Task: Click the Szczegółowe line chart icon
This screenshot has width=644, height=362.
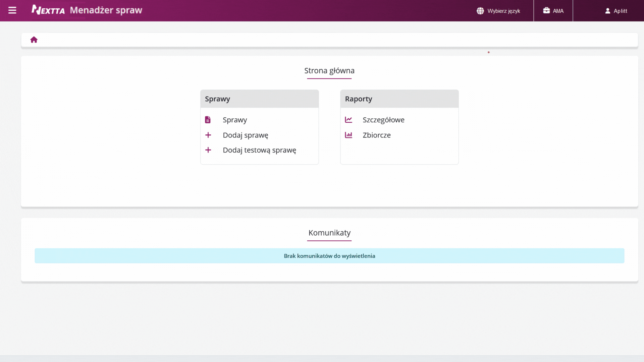Action: (x=348, y=120)
